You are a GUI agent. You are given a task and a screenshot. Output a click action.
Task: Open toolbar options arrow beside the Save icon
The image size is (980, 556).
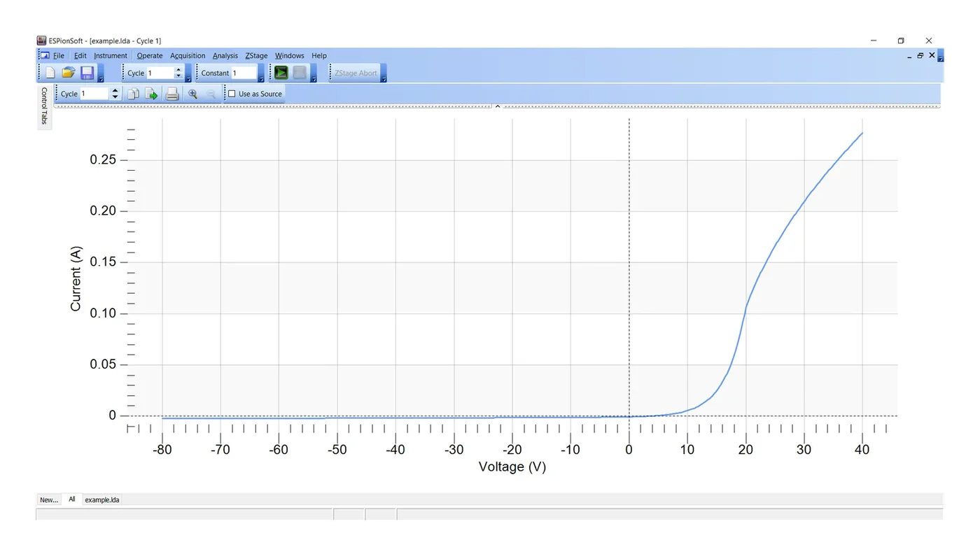point(101,73)
